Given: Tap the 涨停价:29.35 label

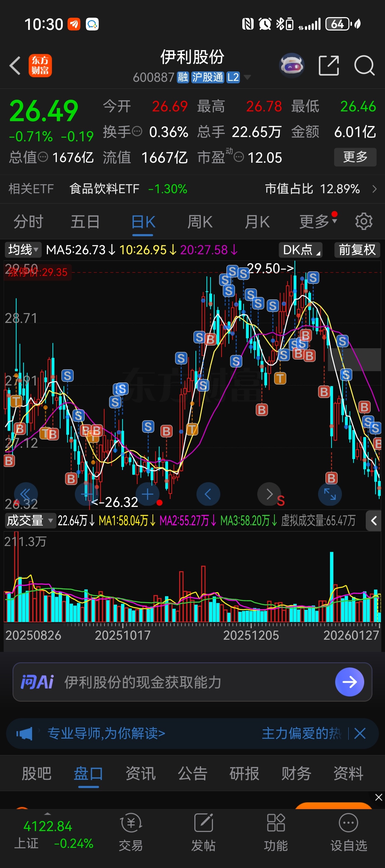Looking at the screenshot, I should [x=38, y=272].
